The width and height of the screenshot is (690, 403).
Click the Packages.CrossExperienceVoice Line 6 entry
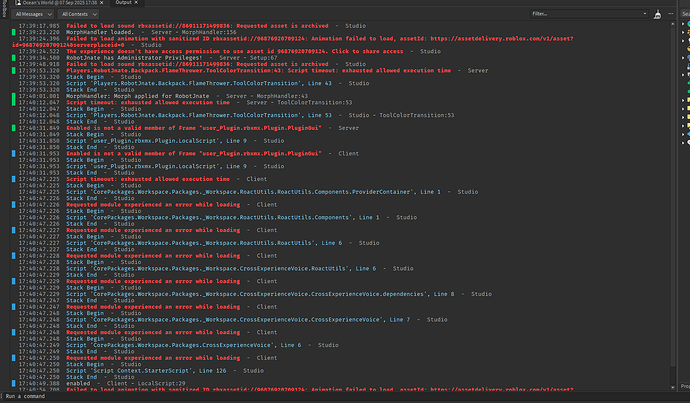click(184, 345)
